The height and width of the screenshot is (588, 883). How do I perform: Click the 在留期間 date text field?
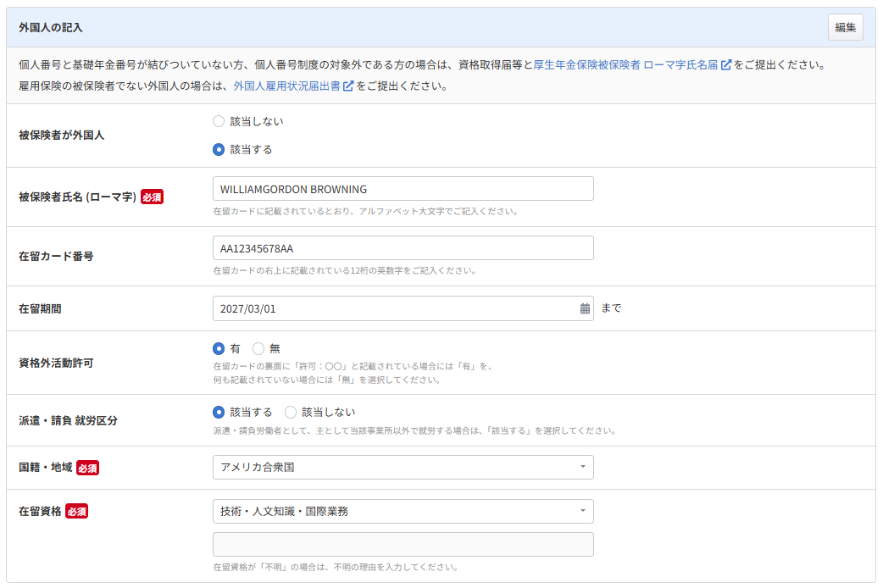(x=394, y=308)
